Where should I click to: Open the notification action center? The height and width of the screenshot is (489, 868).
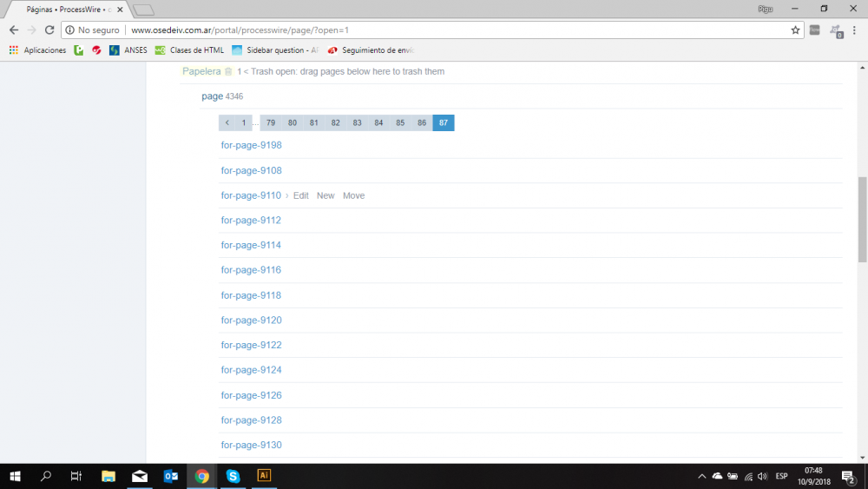[849, 476]
